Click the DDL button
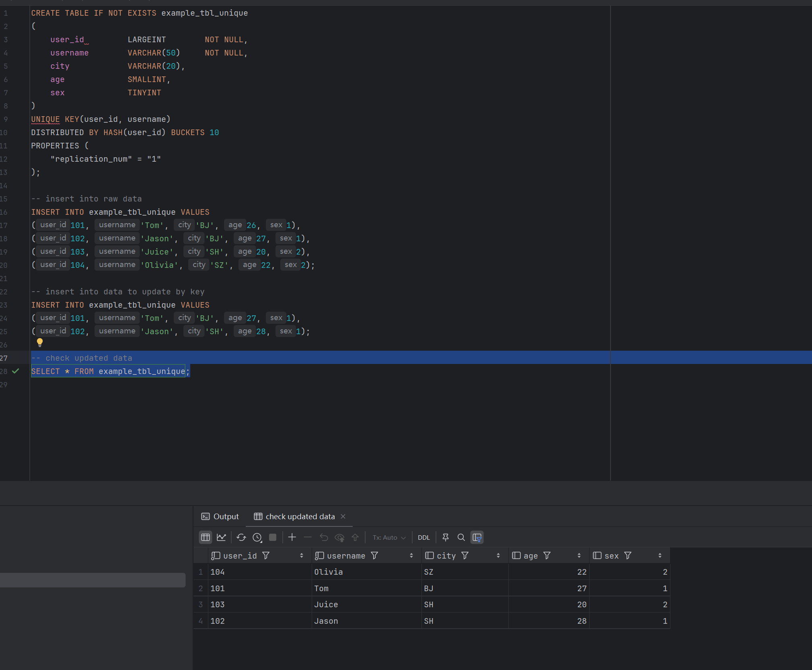 click(x=423, y=537)
